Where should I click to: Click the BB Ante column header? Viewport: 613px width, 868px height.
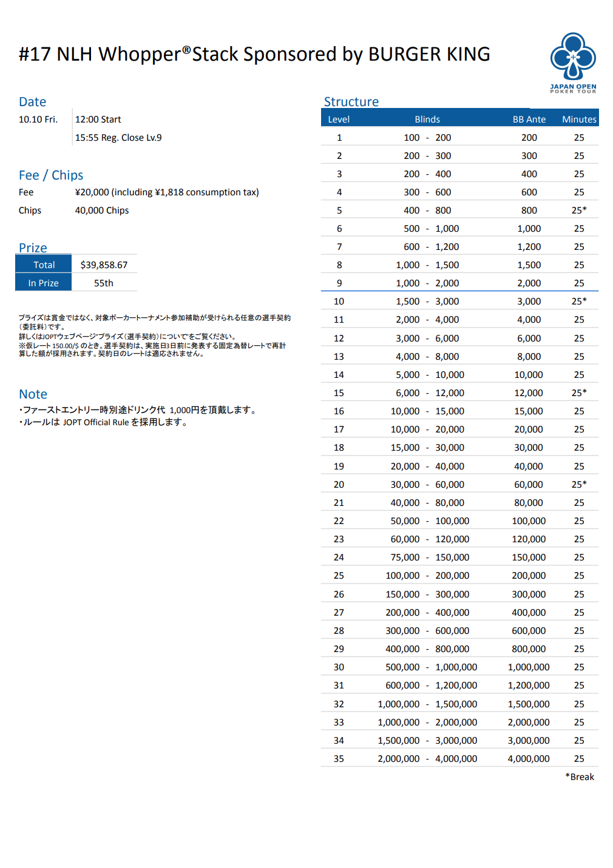click(x=529, y=119)
